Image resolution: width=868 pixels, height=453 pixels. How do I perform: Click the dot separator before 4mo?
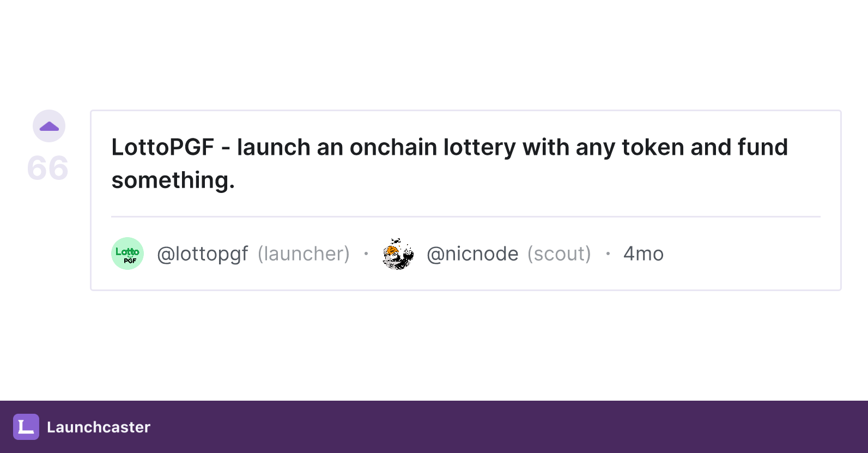tap(608, 253)
